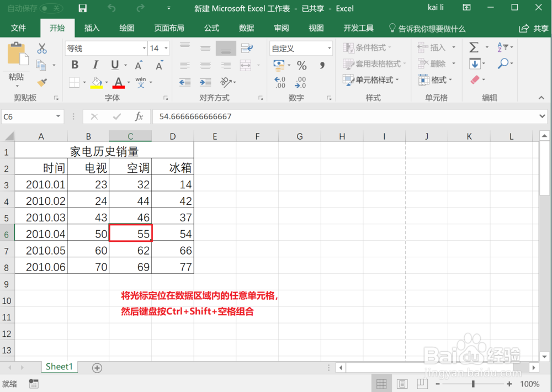Image resolution: width=552 pixels, height=392 pixels.
Task: Apply percentage number format
Action: click(302, 66)
